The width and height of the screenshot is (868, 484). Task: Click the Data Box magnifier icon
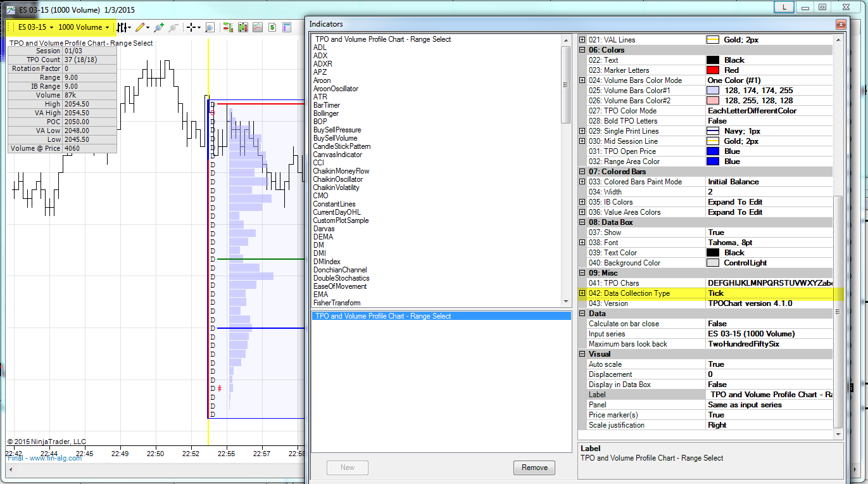point(210,27)
